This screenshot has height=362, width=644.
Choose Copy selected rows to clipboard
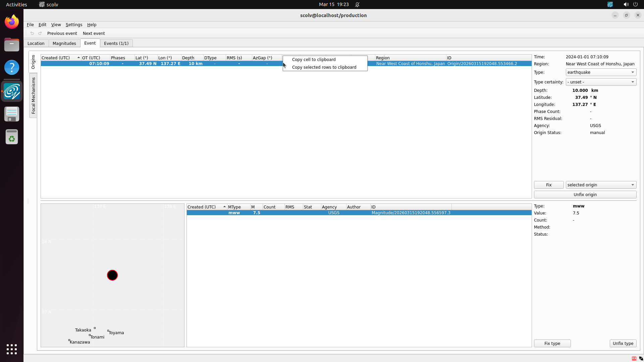coord(324,67)
